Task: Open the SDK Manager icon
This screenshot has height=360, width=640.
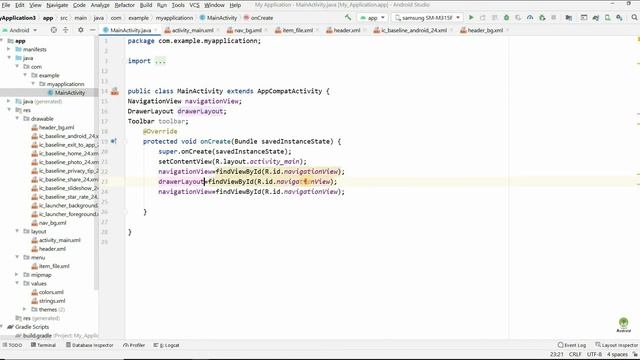Action: click(x=620, y=18)
